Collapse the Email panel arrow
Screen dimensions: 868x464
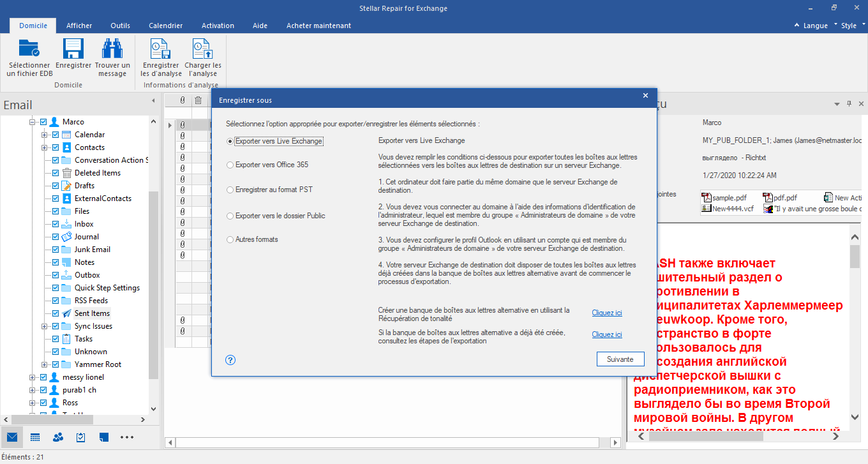153,101
